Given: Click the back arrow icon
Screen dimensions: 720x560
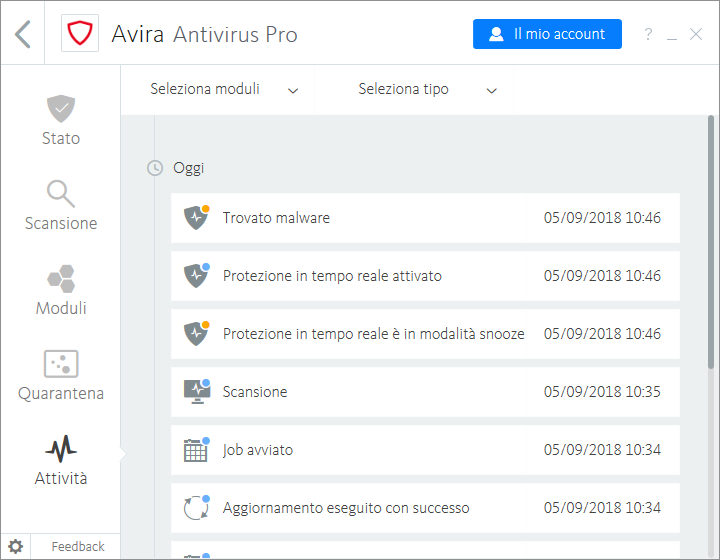Looking at the screenshot, I should (x=23, y=34).
